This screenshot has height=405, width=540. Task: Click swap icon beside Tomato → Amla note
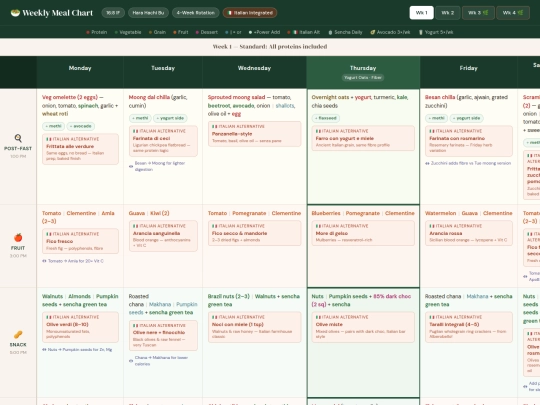coord(44,261)
